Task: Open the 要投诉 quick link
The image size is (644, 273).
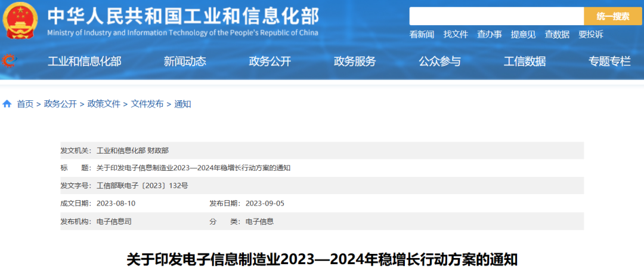Action: pos(591,35)
